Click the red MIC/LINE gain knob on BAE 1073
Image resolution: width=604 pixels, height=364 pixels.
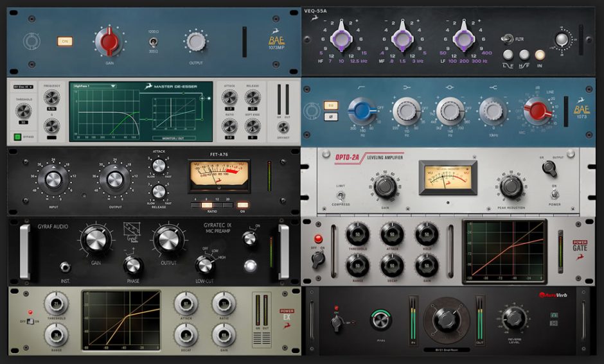click(x=538, y=111)
